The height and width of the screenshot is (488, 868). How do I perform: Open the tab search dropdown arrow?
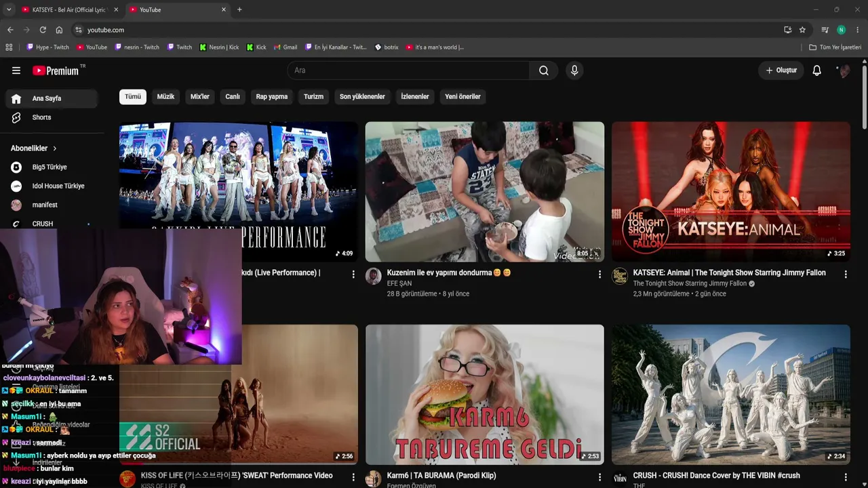(9, 9)
